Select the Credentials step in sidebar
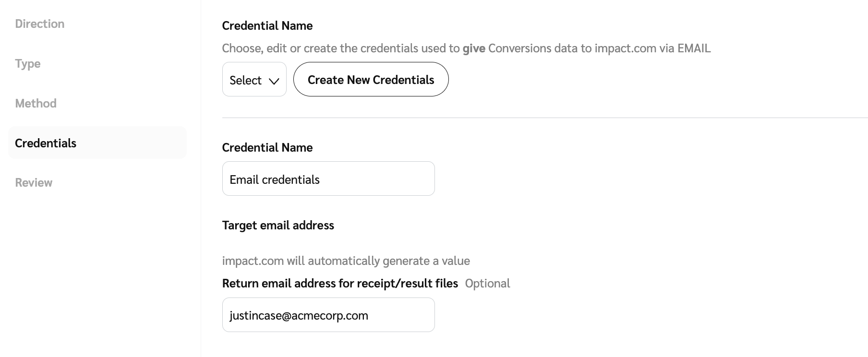 coord(46,143)
